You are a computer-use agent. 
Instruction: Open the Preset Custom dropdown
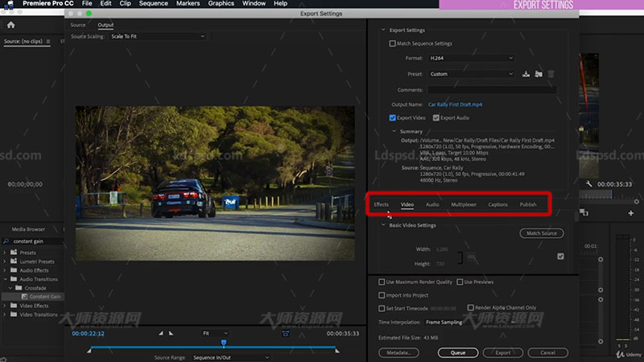tap(471, 74)
